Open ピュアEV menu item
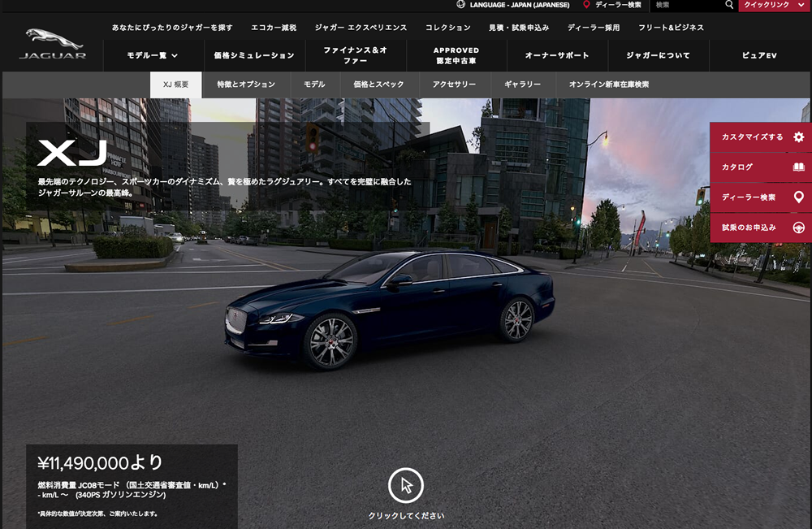 [x=760, y=55]
